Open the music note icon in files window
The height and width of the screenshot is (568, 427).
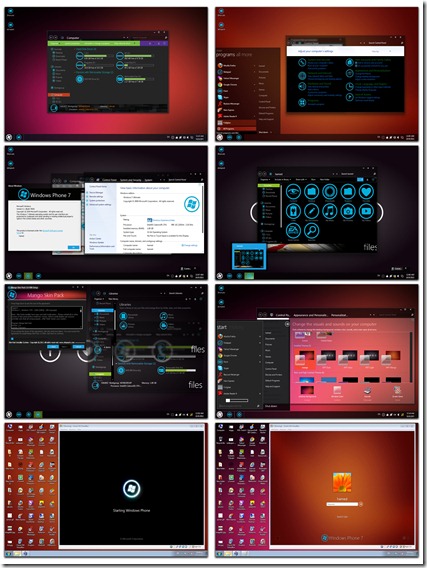coord(329,211)
